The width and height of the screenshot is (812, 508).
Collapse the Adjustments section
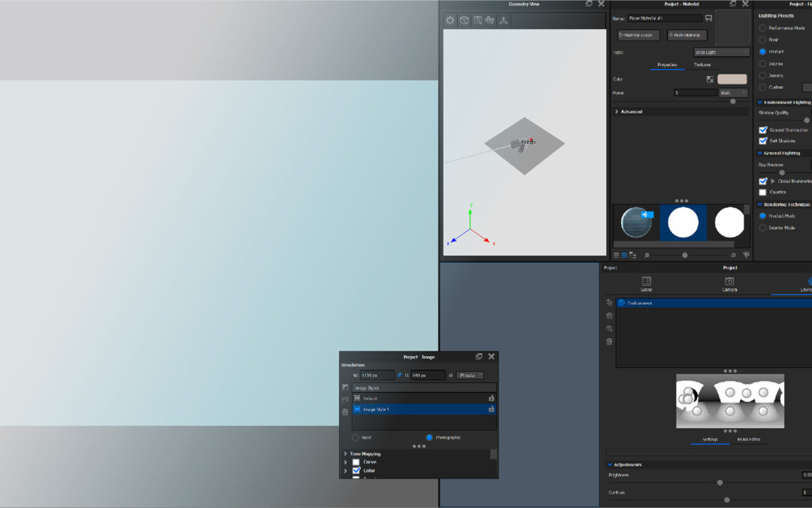[610, 465]
